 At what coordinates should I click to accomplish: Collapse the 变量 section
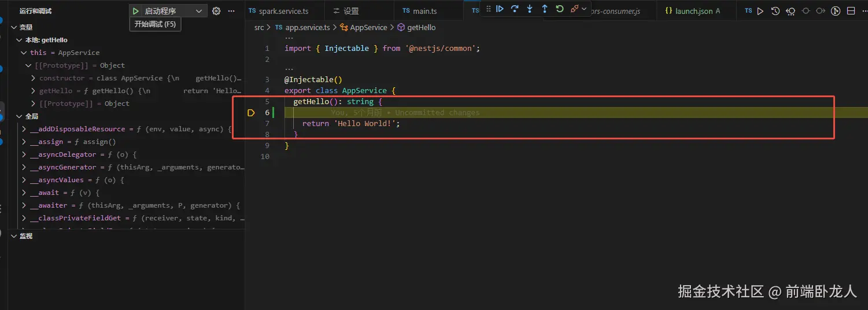click(x=14, y=27)
